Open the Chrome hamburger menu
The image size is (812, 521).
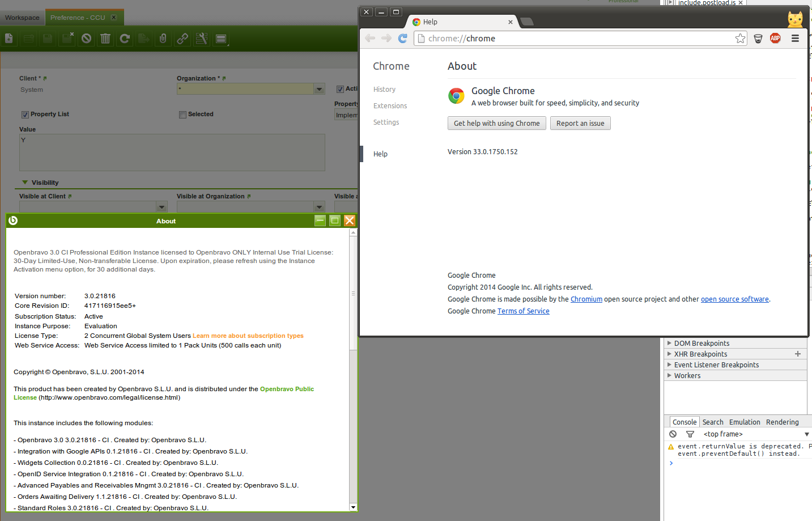coord(795,38)
